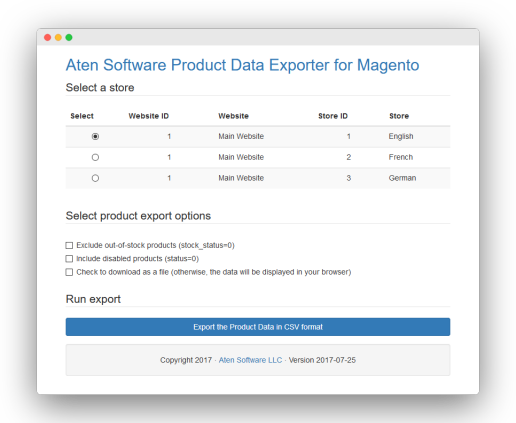The height and width of the screenshot is (423, 516).
Task: Click the Exclude out-of-stock products label text
Action: tap(155, 245)
